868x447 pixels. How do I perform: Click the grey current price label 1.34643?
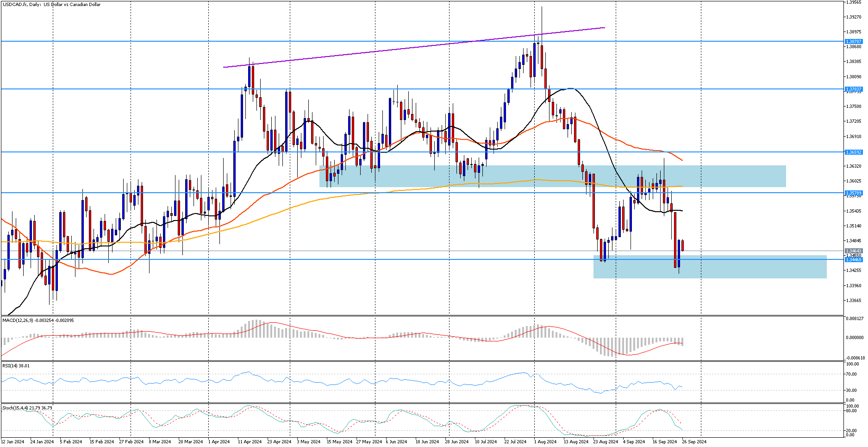click(x=854, y=251)
